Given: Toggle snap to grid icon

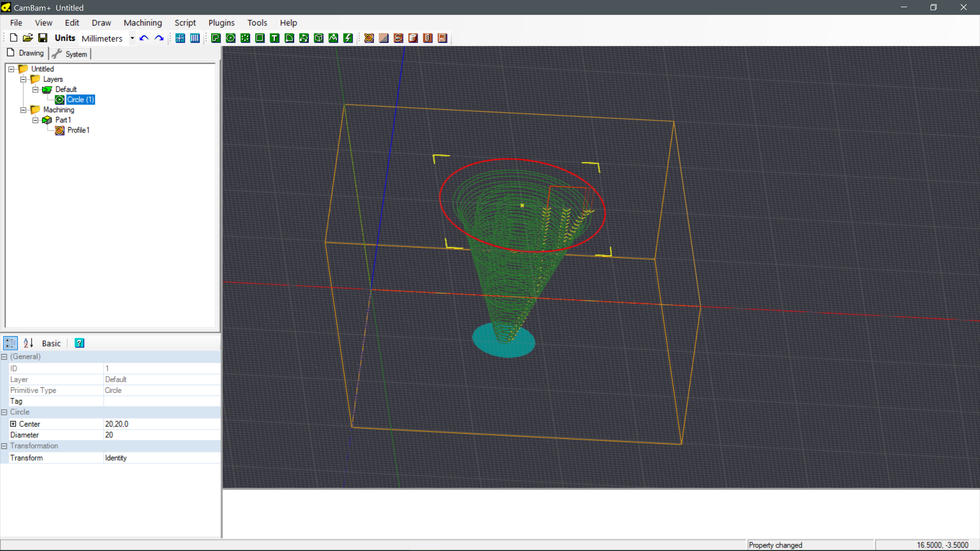Looking at the screenshot, I should 180,38.
